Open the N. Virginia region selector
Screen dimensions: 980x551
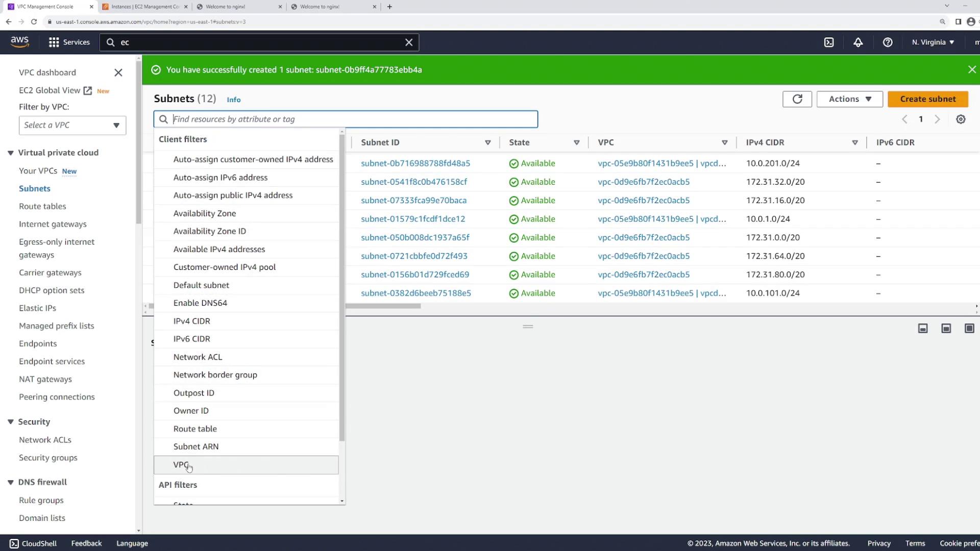[933, 42]
